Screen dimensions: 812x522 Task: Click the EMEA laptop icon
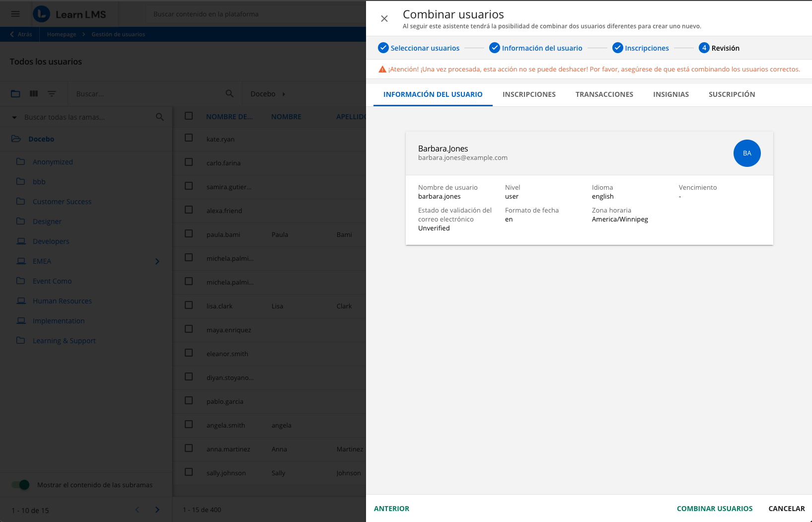(21, 261)
